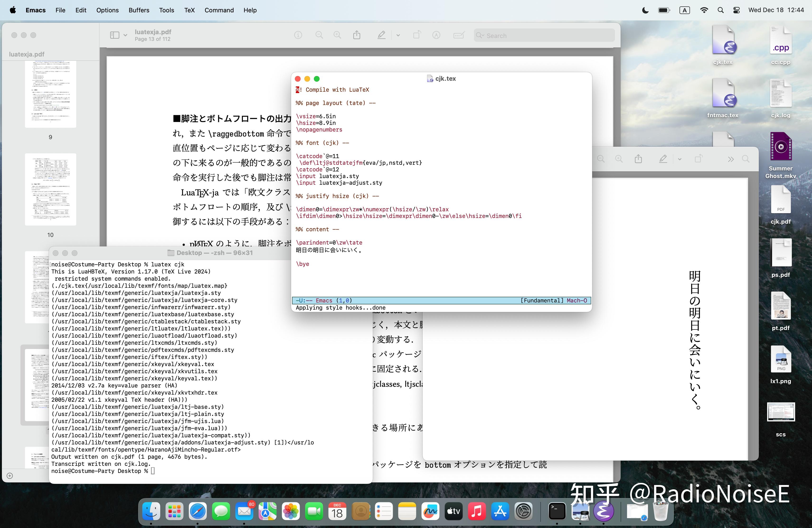This screenshot has width=812, height=528.
Task: Click Zoom In in luatexja.pdf toolbar
Action: pos(337,35)
